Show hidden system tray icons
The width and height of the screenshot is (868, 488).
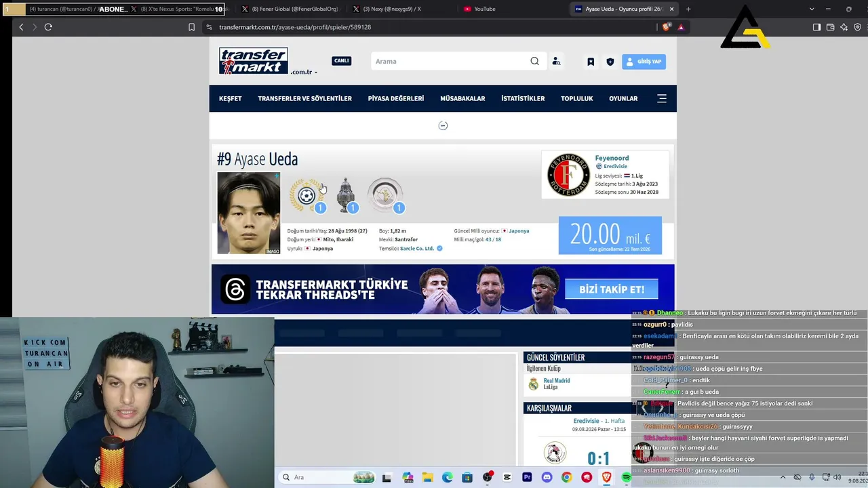(783, 477)
